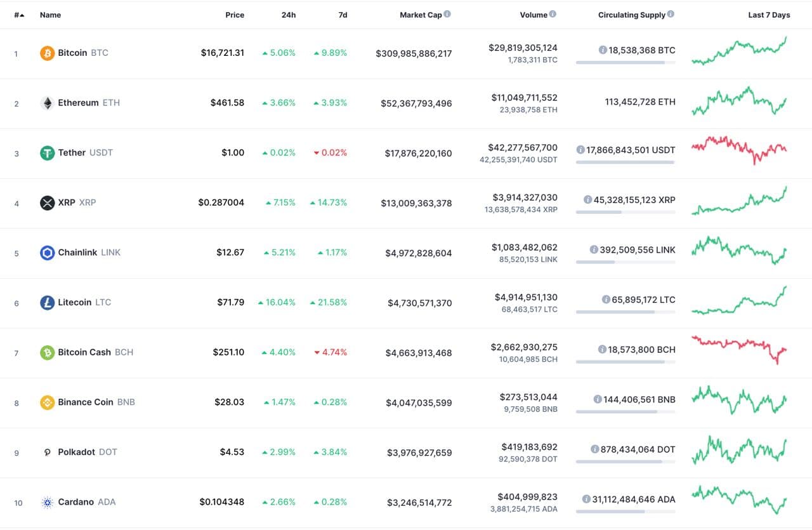The image size is (812, 530).
Task: Sort the table by Name column
Action: click(x=50, y=15)
